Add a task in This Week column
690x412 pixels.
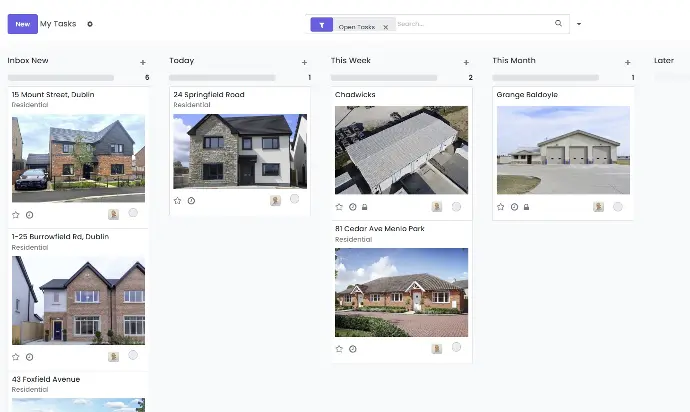pos(466,63)
